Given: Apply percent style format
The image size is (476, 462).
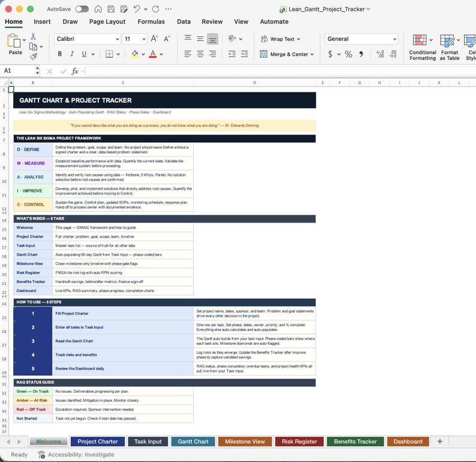Looking at the screenshot, I should click(348, 55).
